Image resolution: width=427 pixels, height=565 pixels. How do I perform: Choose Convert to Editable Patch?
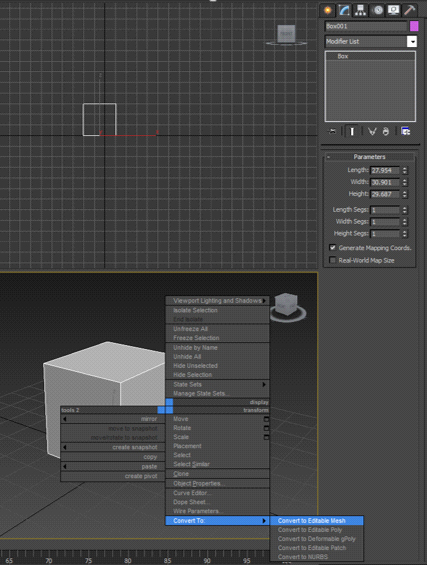coord(317,548)
